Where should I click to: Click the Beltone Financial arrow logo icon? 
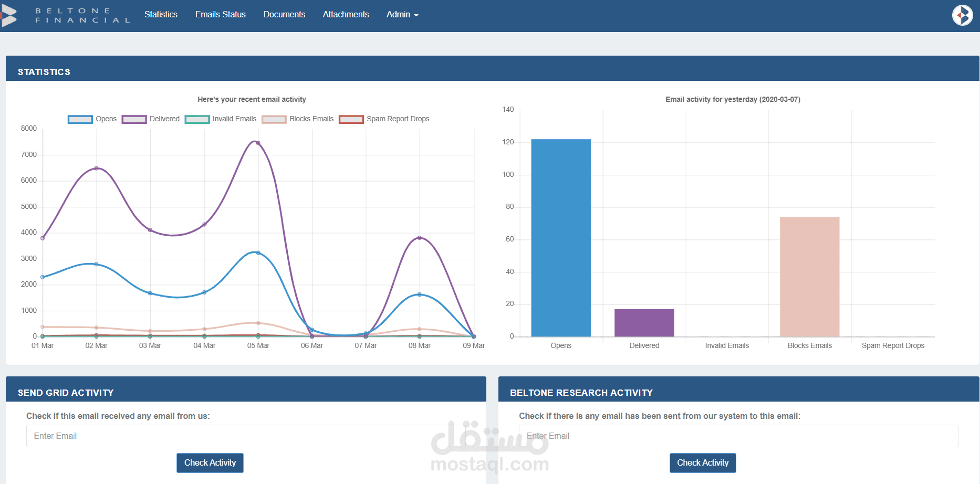click(8, 15)
